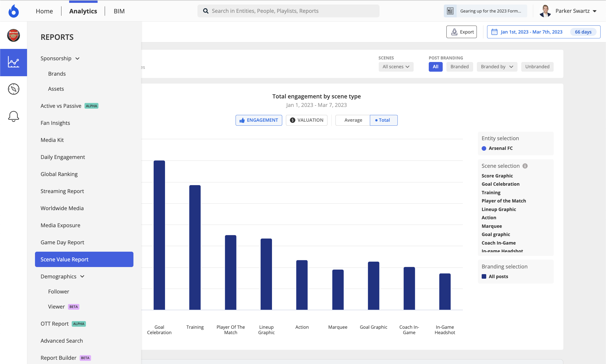Click the info icon beside Scene selection

tap(525, 166)
